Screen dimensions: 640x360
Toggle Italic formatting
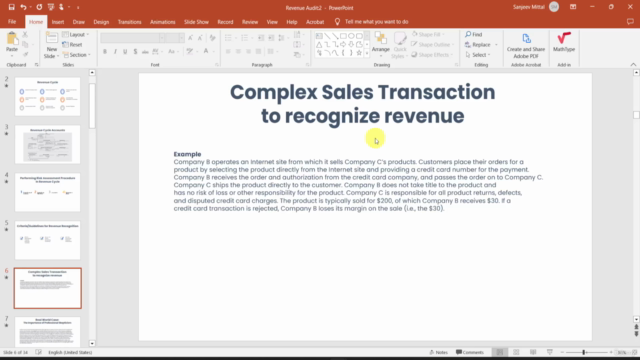tap(115, 51)
